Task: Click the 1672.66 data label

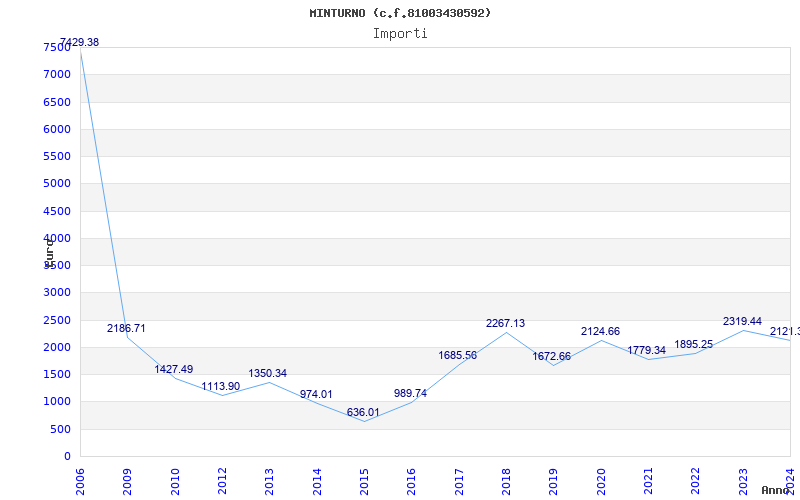Action: 552,356
